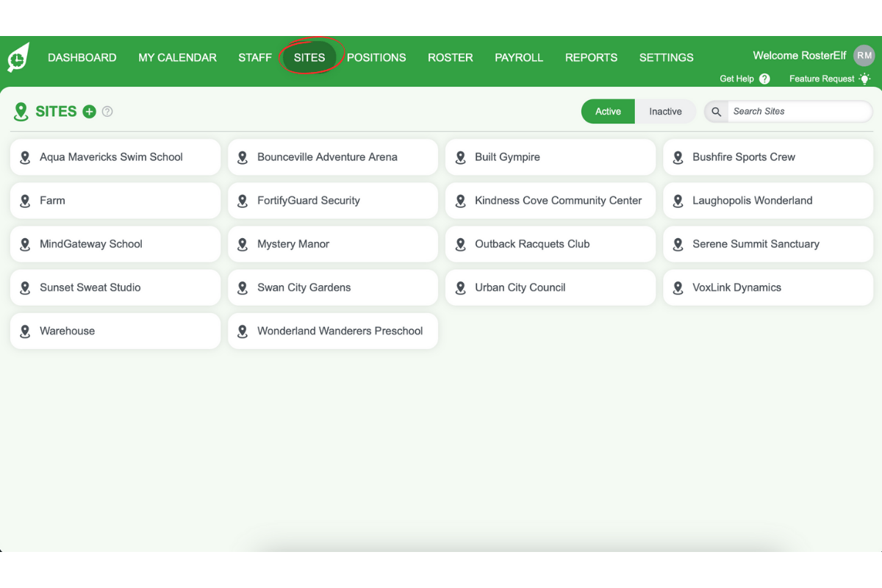Click the RosterElf leaf logo

[x=17, y=56]
